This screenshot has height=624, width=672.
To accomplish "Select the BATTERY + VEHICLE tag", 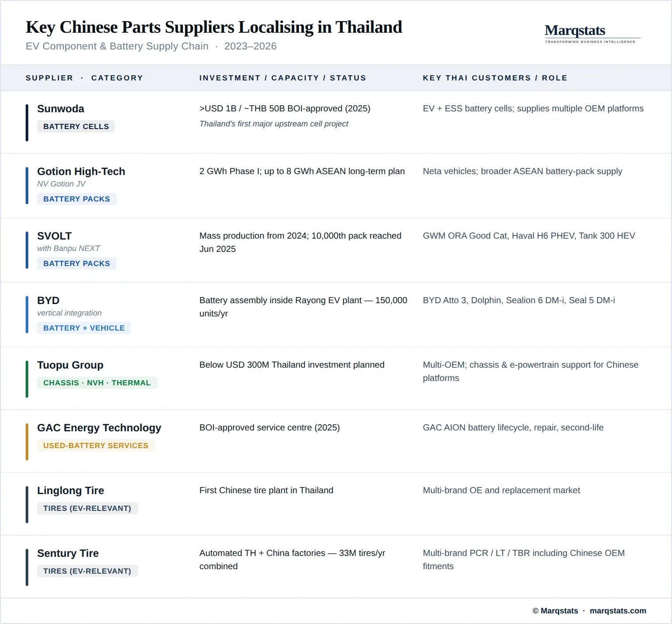I will point(84,328).
